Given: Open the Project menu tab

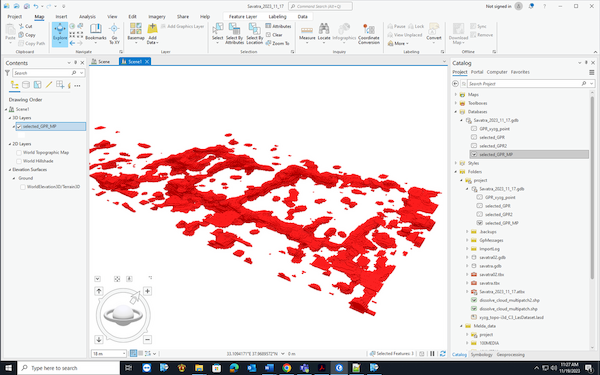Looking at the screenshot, I should pyautogui.click(x=15, y=16).
